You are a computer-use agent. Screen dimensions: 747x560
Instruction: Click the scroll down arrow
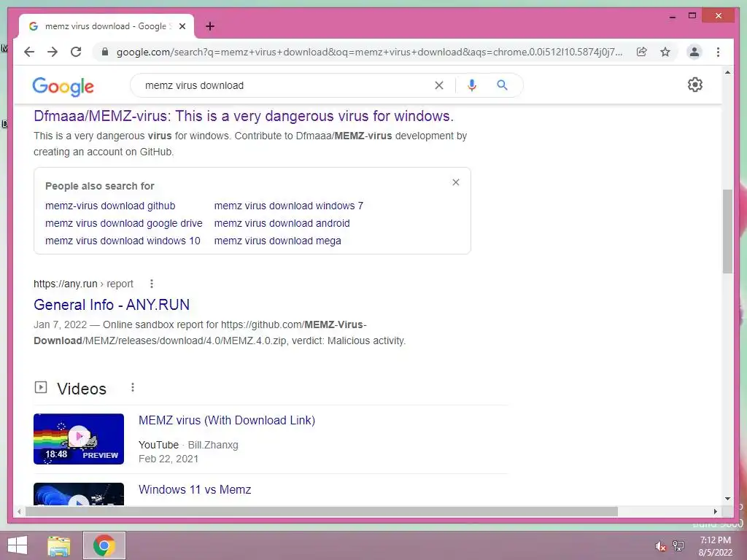pyautogui.click(x=727, y=499)
